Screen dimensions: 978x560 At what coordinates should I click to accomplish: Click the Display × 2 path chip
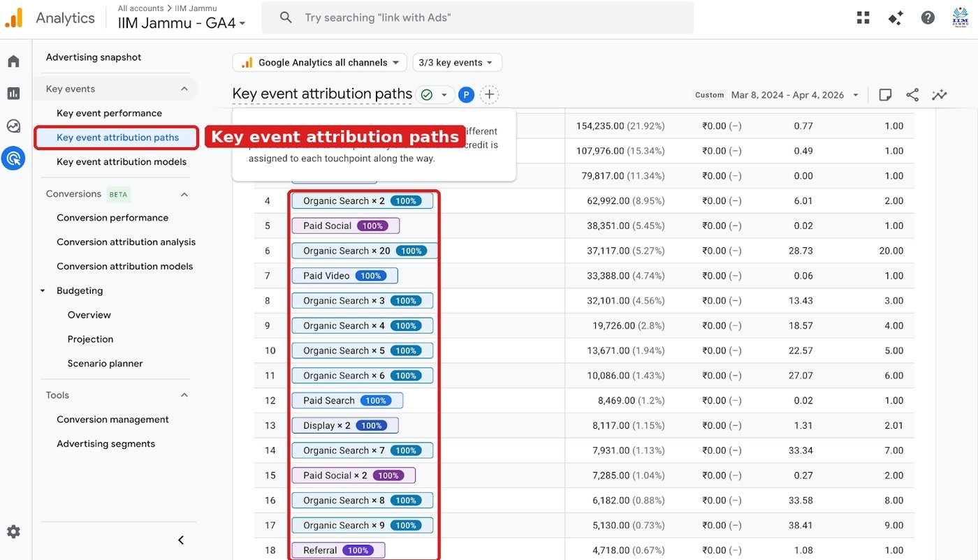pyautogui.click(x=345, y=426)
